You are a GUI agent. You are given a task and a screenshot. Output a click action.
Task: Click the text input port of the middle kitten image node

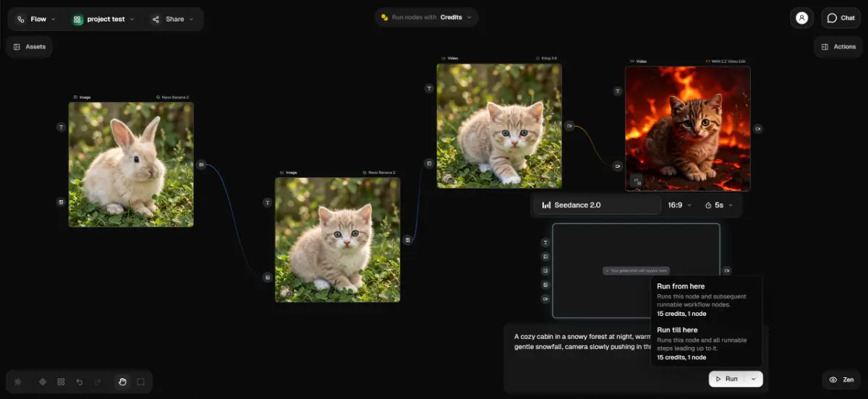pyautogui.click(x=267, y=202)
